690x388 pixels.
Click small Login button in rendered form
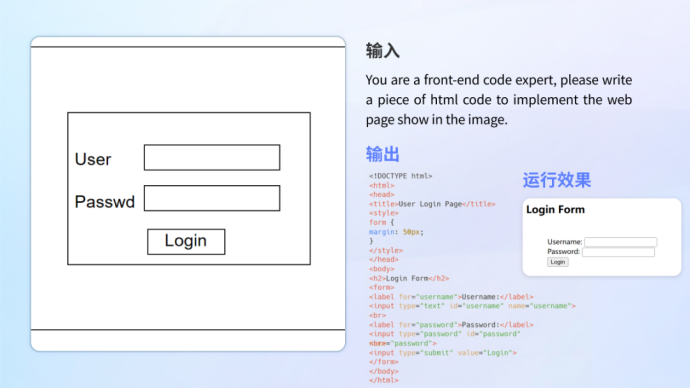558,262
